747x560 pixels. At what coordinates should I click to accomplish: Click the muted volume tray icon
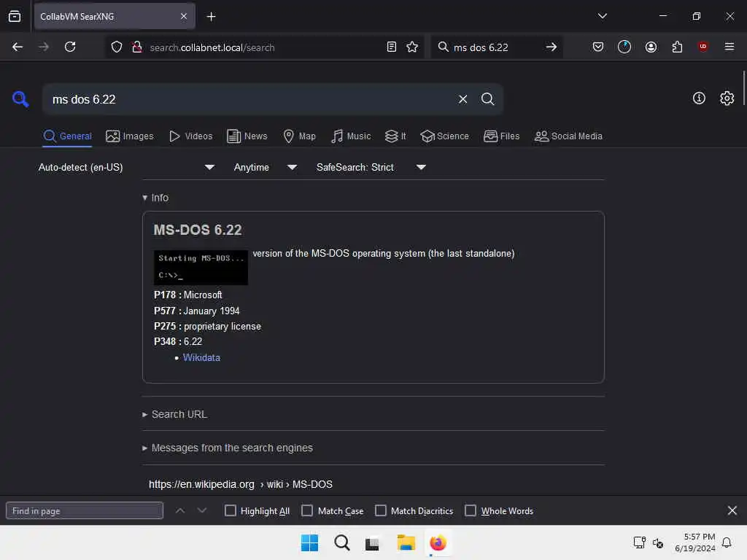658,542
